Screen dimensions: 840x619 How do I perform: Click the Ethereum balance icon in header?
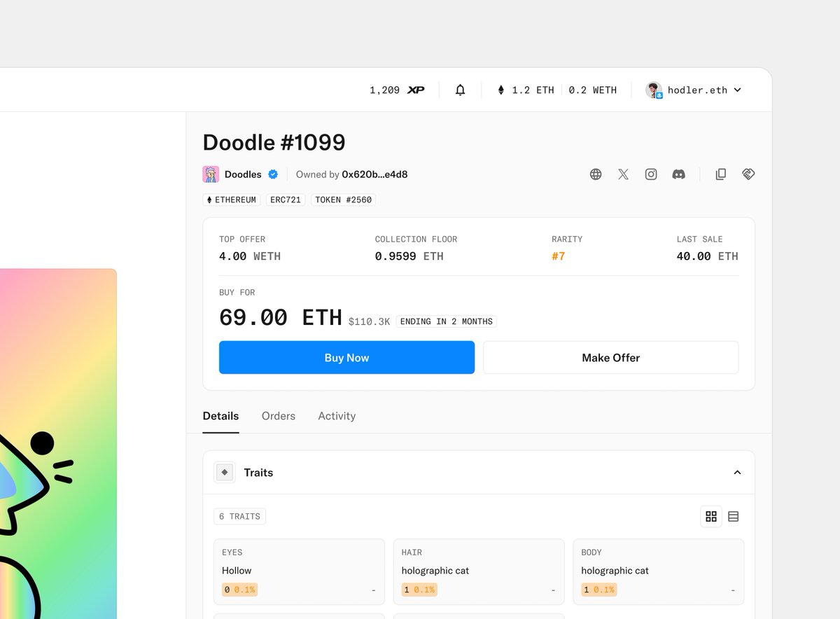[x=500, y=90]
